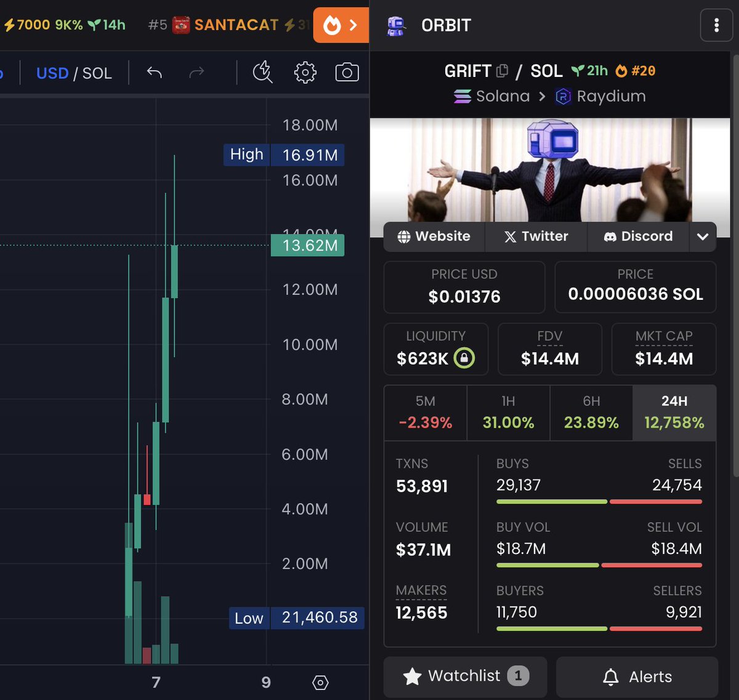Click the Low 21,460.58 label
Viewport: 739px width, 700px height.
tap(297, 618)
